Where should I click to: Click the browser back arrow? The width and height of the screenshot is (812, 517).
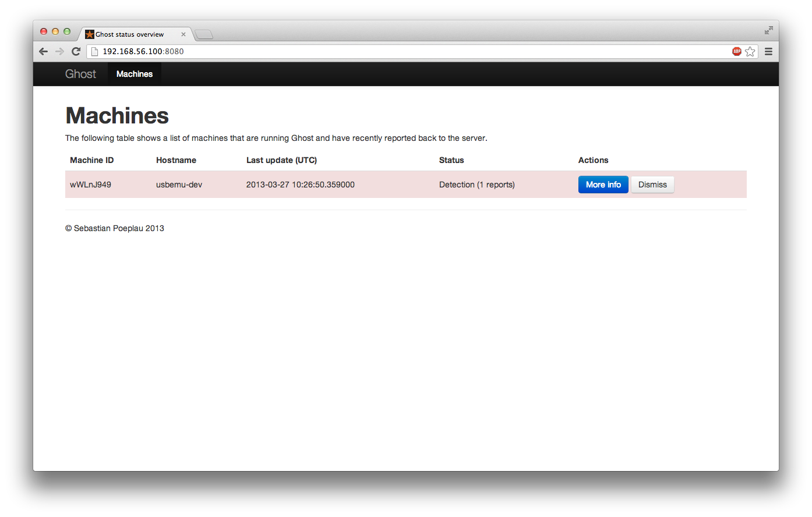(x=43, y=51)
